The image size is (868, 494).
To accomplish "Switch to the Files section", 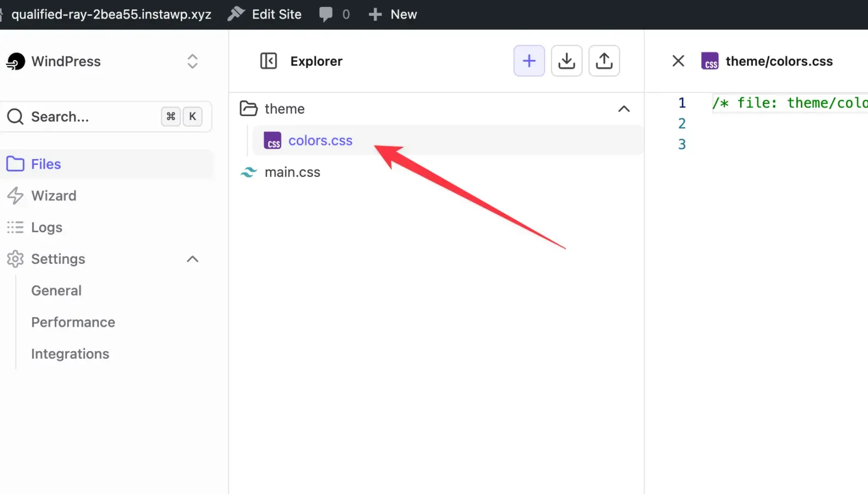I will click(46, 164).
